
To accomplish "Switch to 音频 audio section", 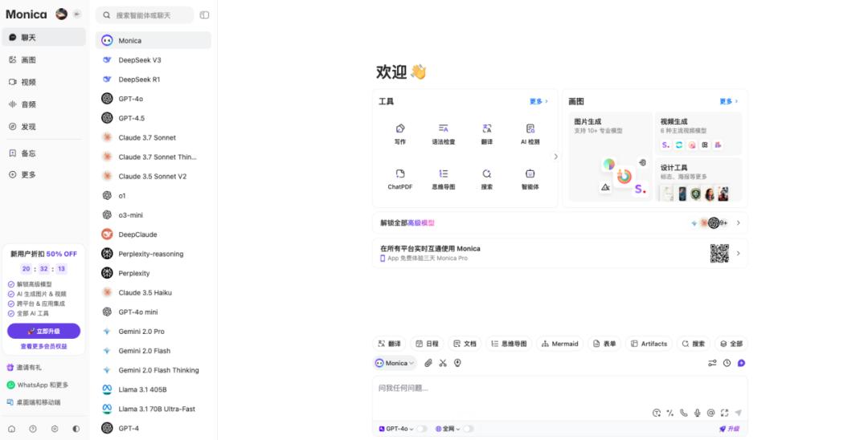I will point(43,104).
